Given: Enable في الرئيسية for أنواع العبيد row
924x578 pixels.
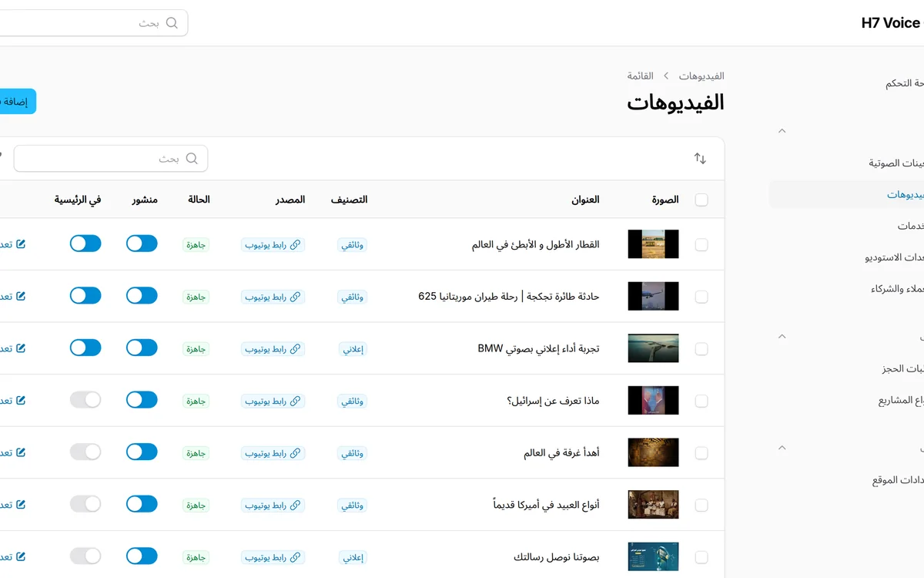Looking at the screenshot, I should (x=85, y=504).
